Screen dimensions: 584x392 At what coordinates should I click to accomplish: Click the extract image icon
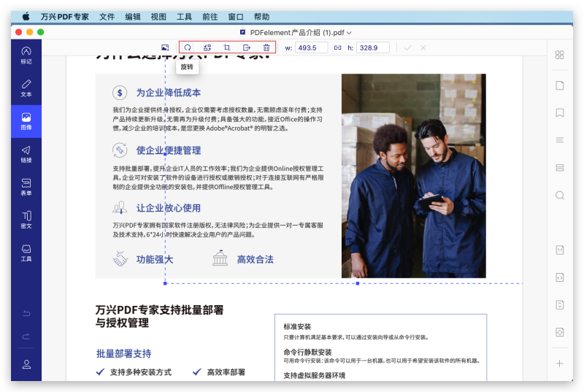pyautogui.click(x=247, y=47)
